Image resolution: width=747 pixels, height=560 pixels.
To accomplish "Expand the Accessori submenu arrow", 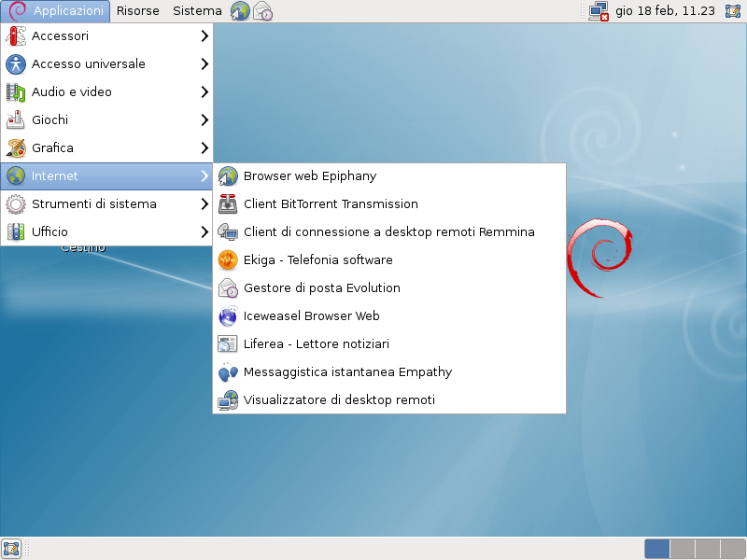I will coord(204,35).
